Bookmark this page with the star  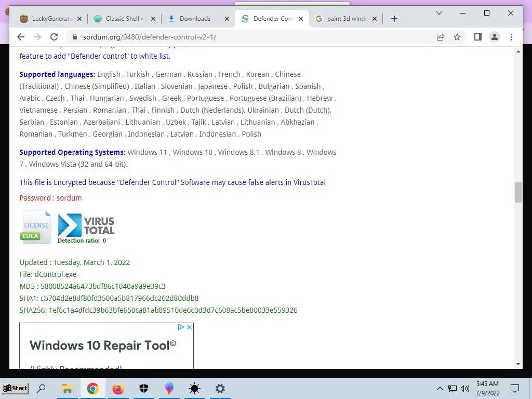457,37
